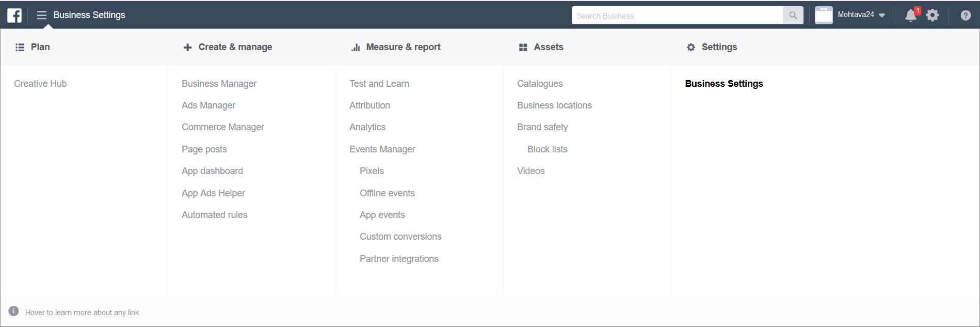This screenshot has width=980, height=327.
Task: Open the settings gear in top bar
Action: click(933, 15)
